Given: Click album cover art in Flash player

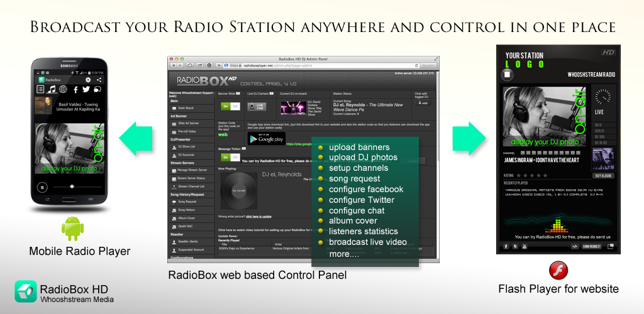Looking at the screenshot, I should [603, 160].
